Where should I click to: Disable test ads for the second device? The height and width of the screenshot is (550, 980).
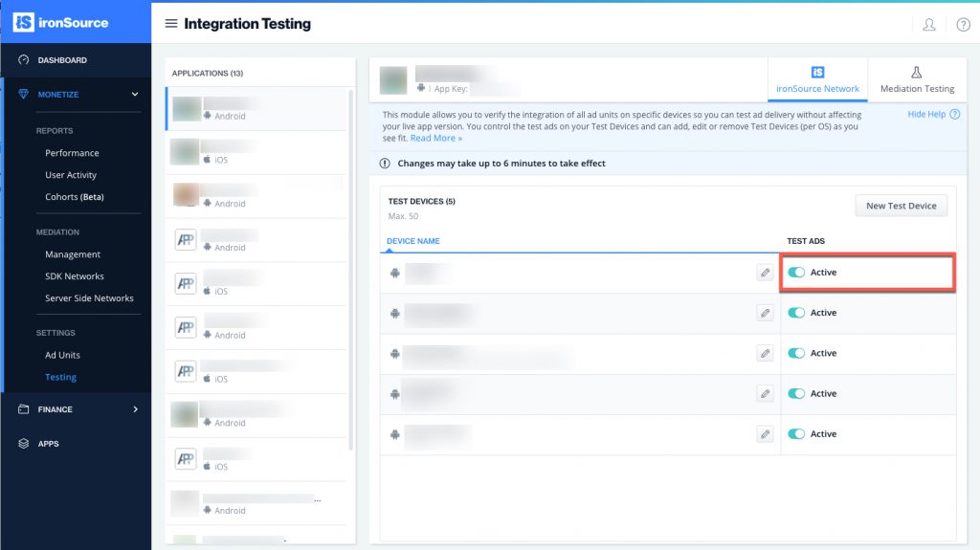tap(796, 313)
